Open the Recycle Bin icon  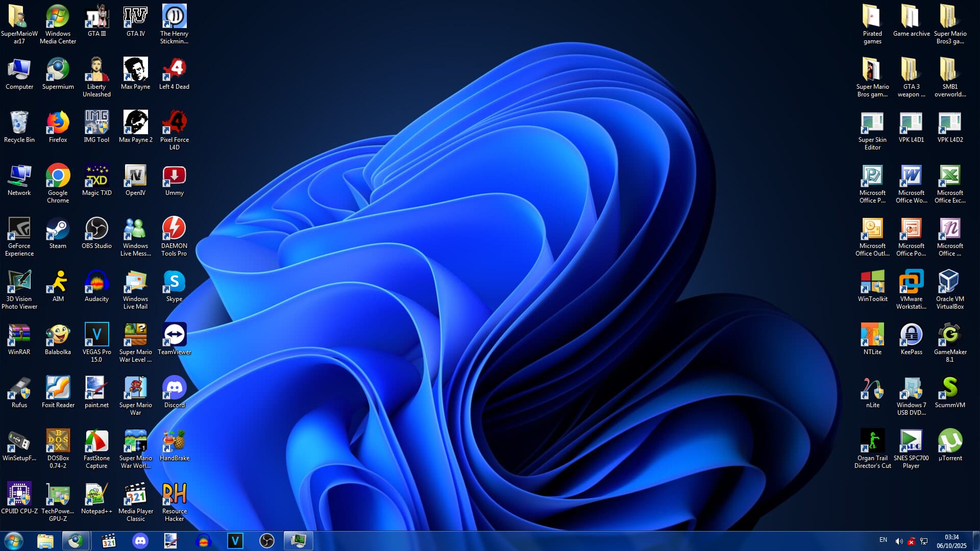coord(19,128)
